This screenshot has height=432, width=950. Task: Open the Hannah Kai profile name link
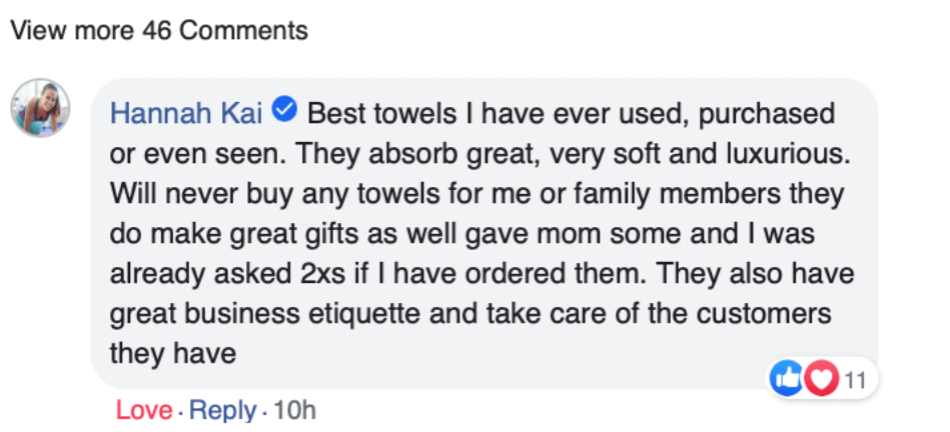tap(186, 114)
